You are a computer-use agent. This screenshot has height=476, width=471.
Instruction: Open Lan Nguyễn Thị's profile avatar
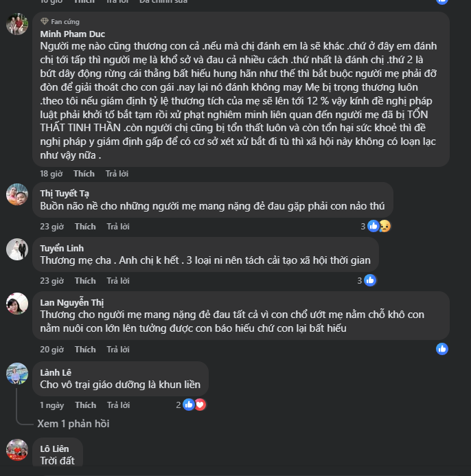click(x=17, y=303)
